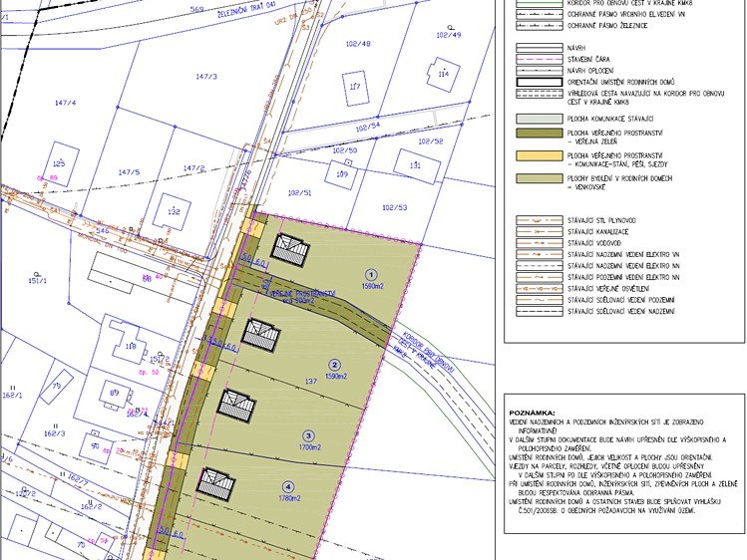Select the hatched house symbol on plot 4
The height and width of the screenshot is (560, 747).
tap(216, 484)
